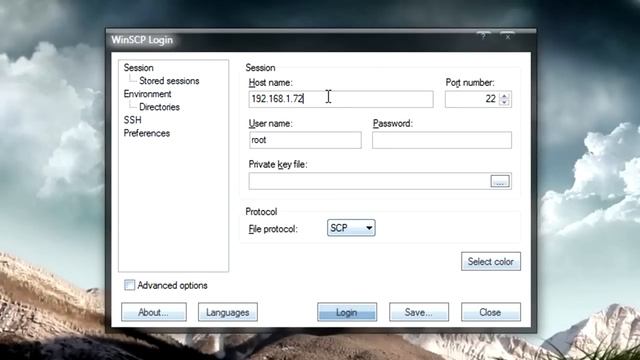Click the help question mark in title bar
Image resolution: width=640 pixels, height=360 pixels.
(x=484, y=37)
